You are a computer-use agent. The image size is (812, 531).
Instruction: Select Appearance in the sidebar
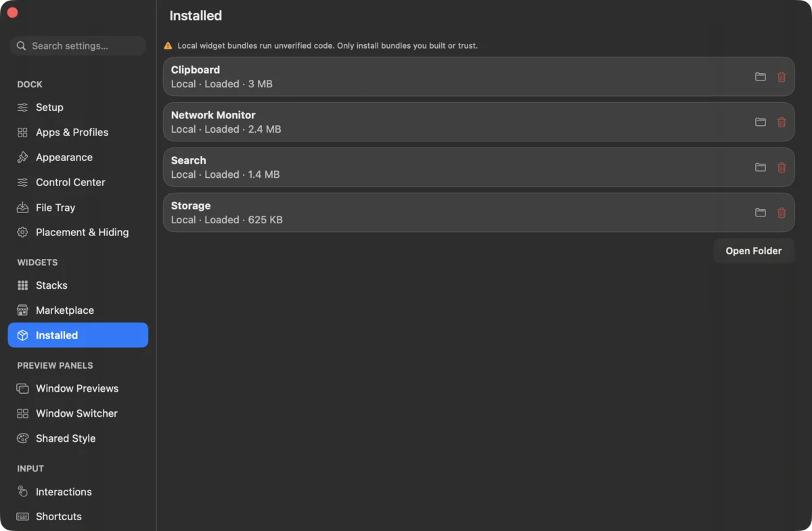click(78, 158)
